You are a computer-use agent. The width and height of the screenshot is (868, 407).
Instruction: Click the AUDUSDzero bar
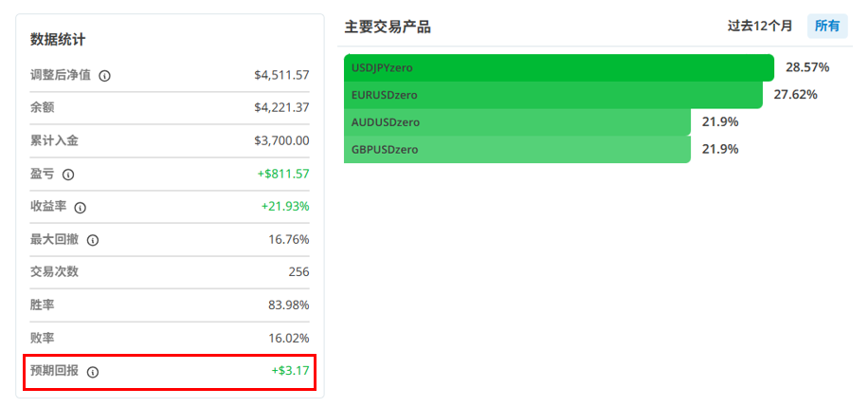[516, 122]
